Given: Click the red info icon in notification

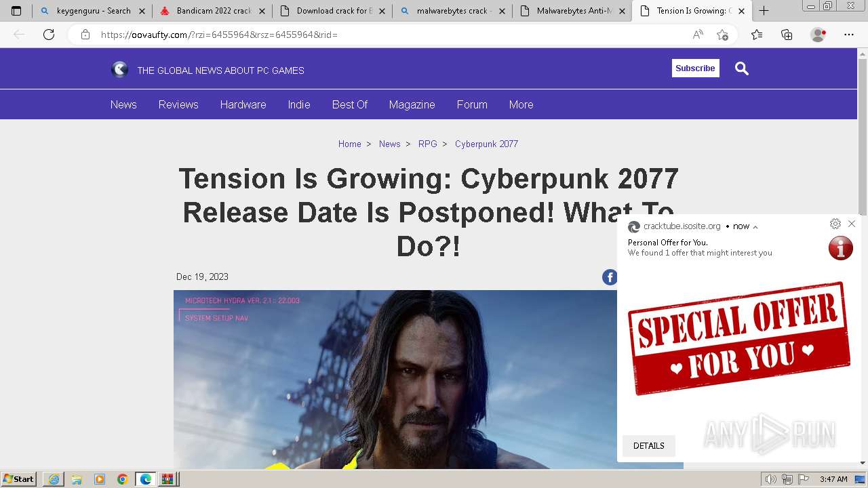Looking at the screenshot, I should pos(840,248).
